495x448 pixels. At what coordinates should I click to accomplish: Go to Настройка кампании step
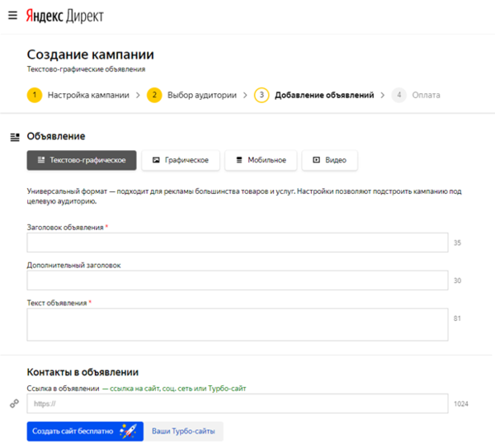click(87, 95)
